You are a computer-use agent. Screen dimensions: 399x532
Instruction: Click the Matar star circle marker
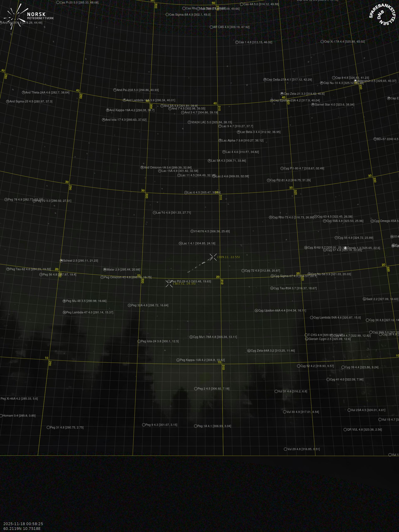pos(105,270)
